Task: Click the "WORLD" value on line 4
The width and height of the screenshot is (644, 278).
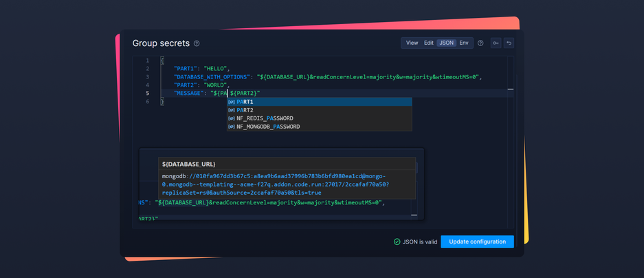Action: point(216,85)
